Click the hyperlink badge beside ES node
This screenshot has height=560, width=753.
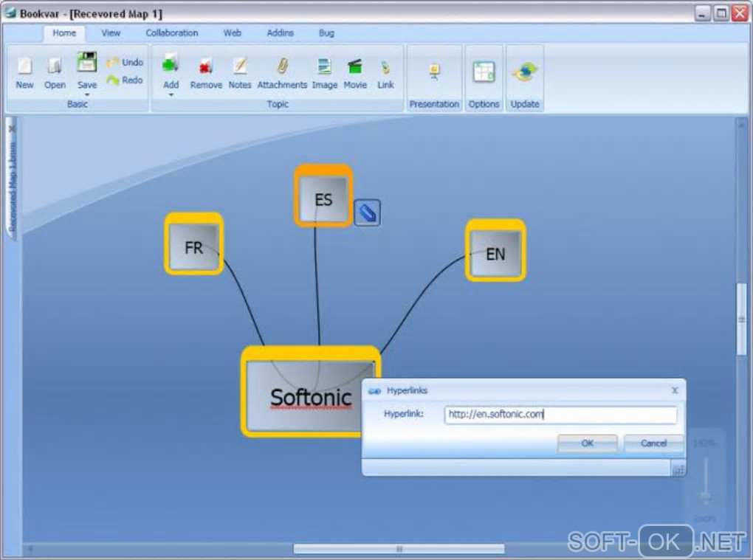coord(368,213)
